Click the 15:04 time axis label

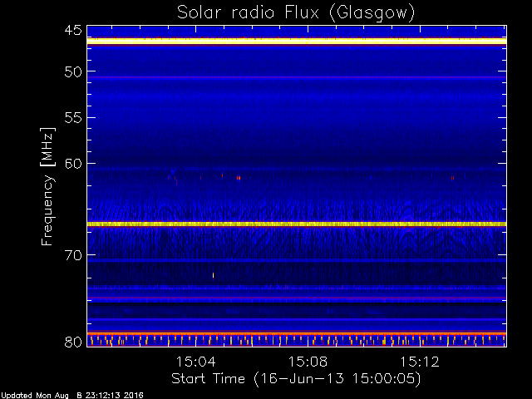[x=195, y=362]
